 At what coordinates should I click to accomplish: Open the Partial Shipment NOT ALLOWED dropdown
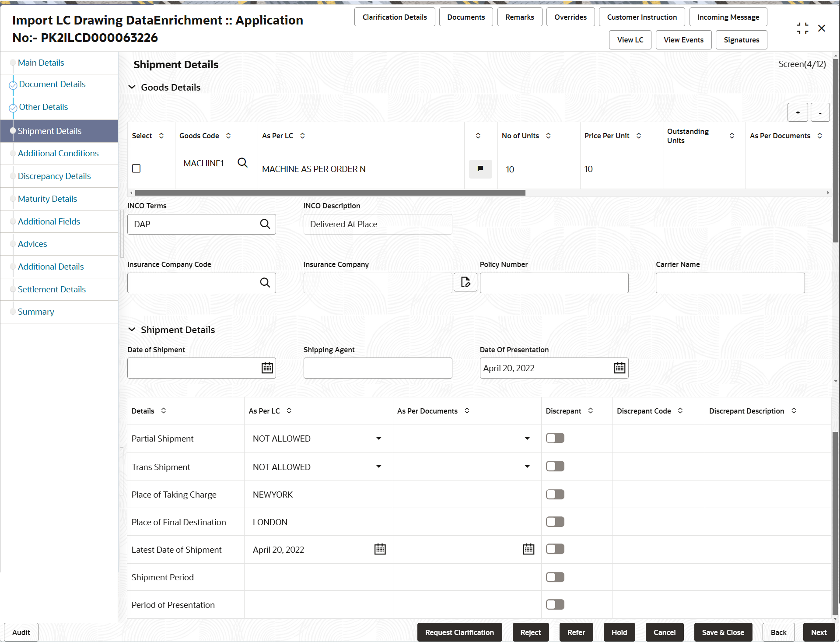click(x=378, y=438)
